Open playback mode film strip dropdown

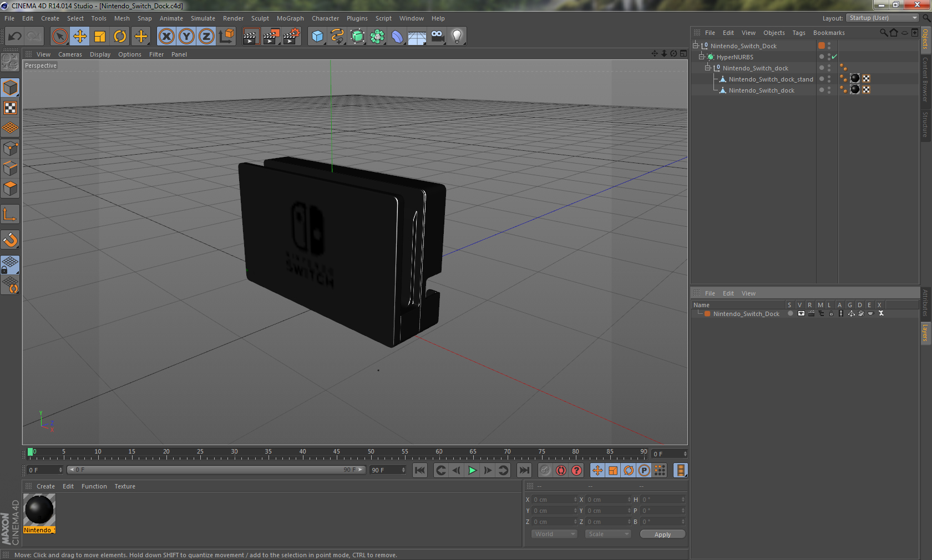click(680, 470)
